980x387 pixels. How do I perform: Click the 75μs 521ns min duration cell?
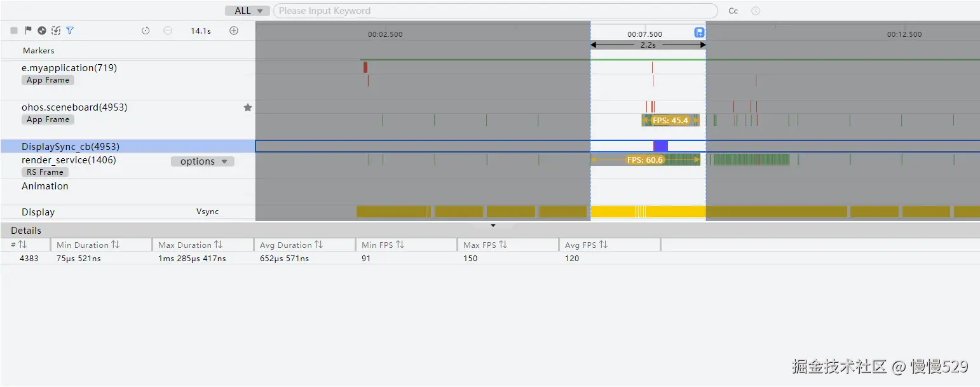point(79,259)
